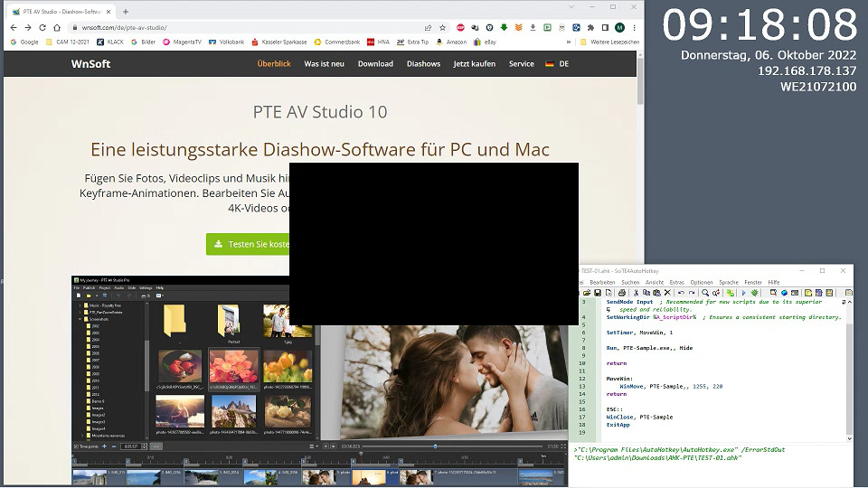
Task: Open Ansicht menu in SciTE
Action: (655, 282)
